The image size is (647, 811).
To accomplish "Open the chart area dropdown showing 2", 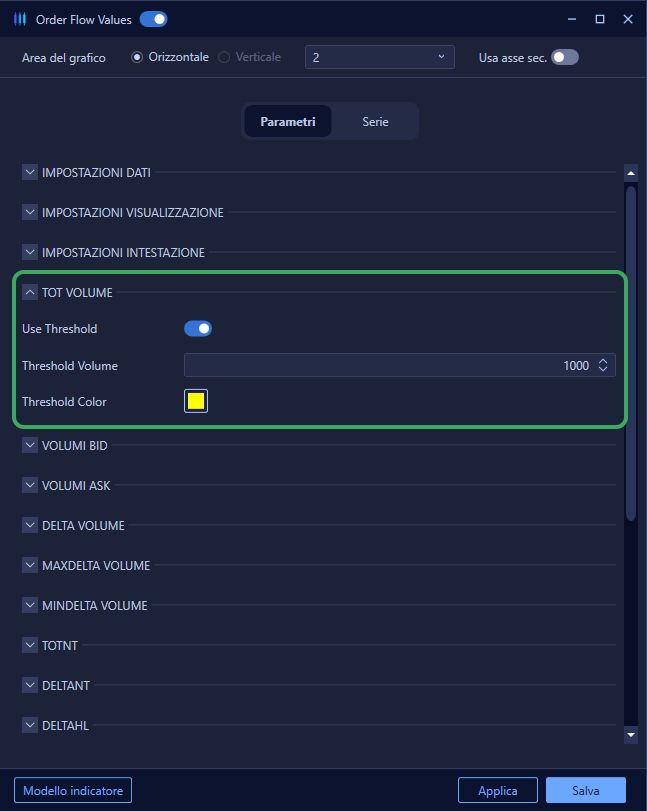I will coord(380,57).
